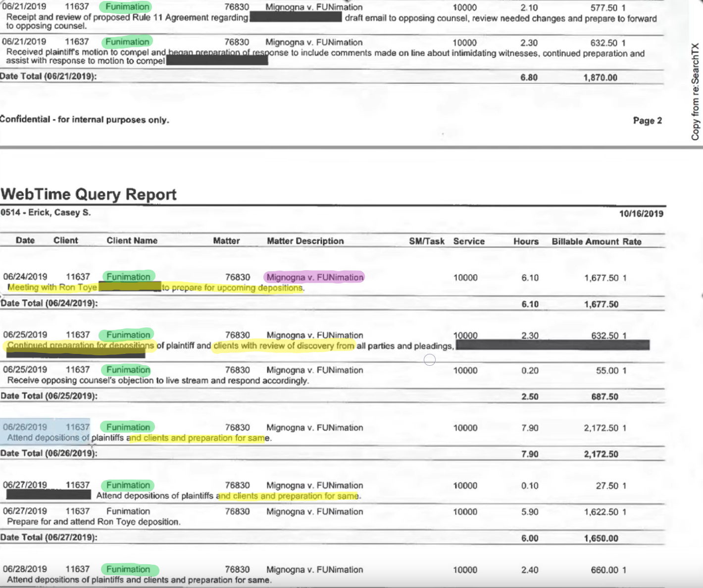Select "and clients and preparation for same" on 06/26/2019
Screen dimensions: 703x588
point(198,438)
